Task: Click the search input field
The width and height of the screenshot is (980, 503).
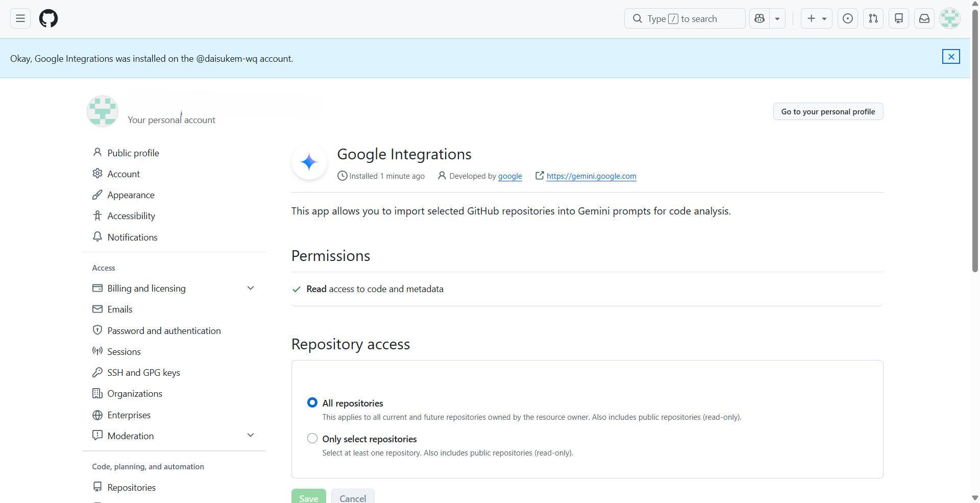Action: (684, 18)
